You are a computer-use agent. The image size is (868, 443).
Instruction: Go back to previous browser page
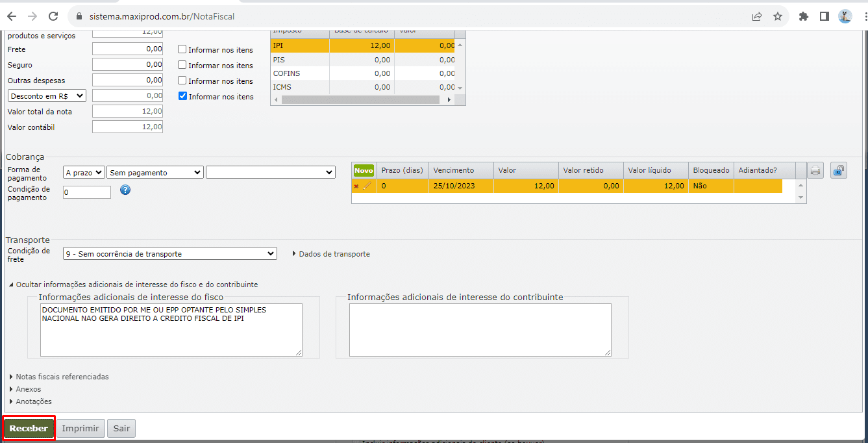pos(12,16)
